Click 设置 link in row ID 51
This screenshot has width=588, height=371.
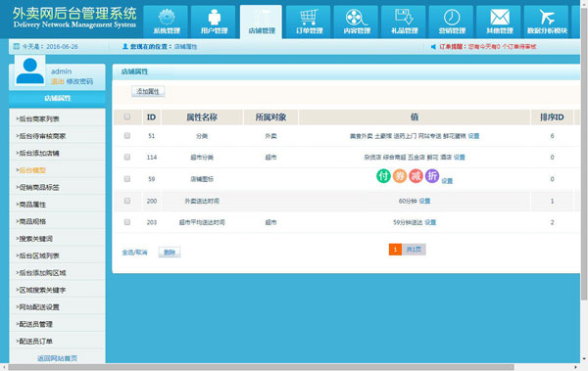(x=473, y=136)
